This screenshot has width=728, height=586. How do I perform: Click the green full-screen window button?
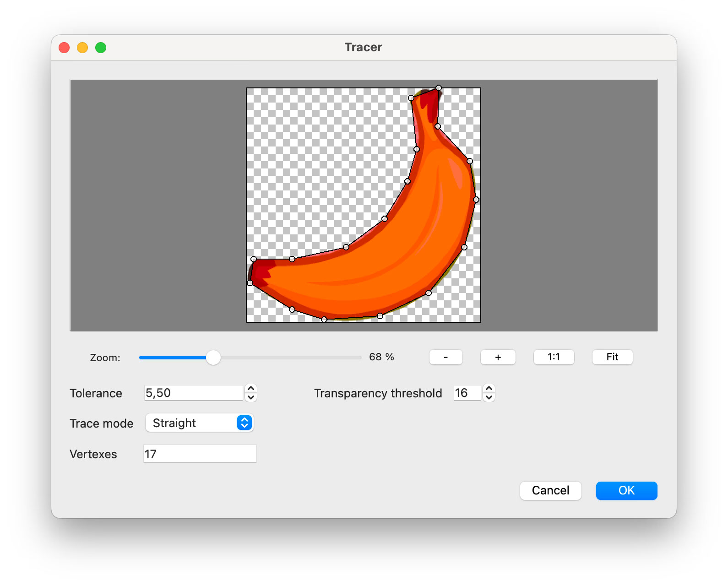[x=101, y=48]
